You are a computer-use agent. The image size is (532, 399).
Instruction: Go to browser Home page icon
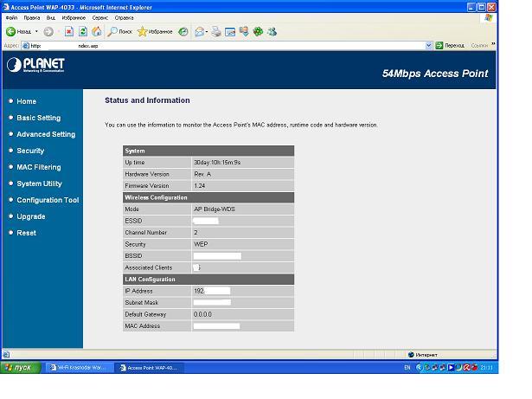pos(96,31)
